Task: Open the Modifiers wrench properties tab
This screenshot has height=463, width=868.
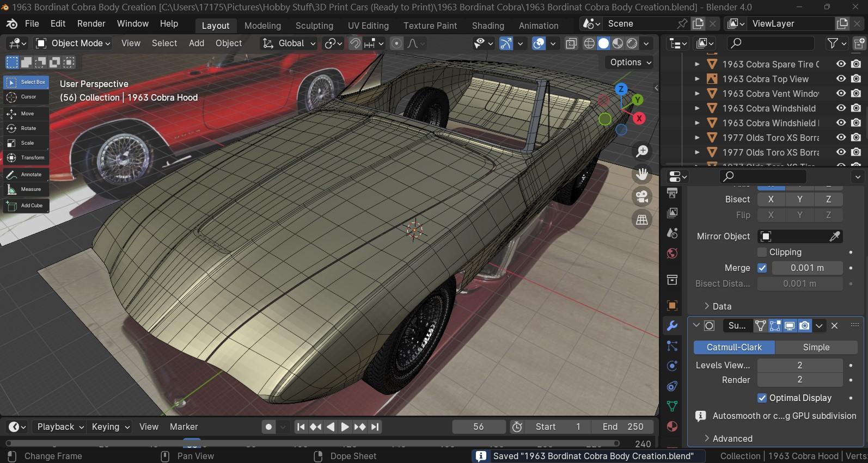Action: [673, 326]
